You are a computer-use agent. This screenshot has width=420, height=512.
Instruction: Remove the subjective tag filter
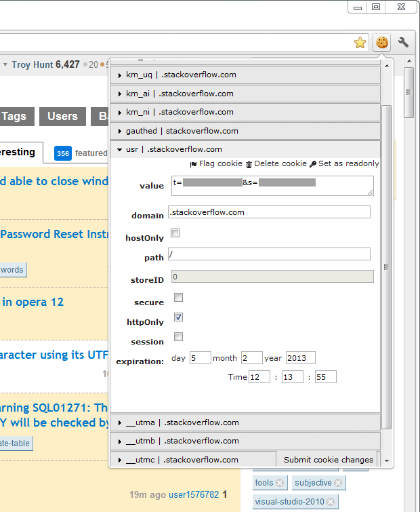coord(338,483)
